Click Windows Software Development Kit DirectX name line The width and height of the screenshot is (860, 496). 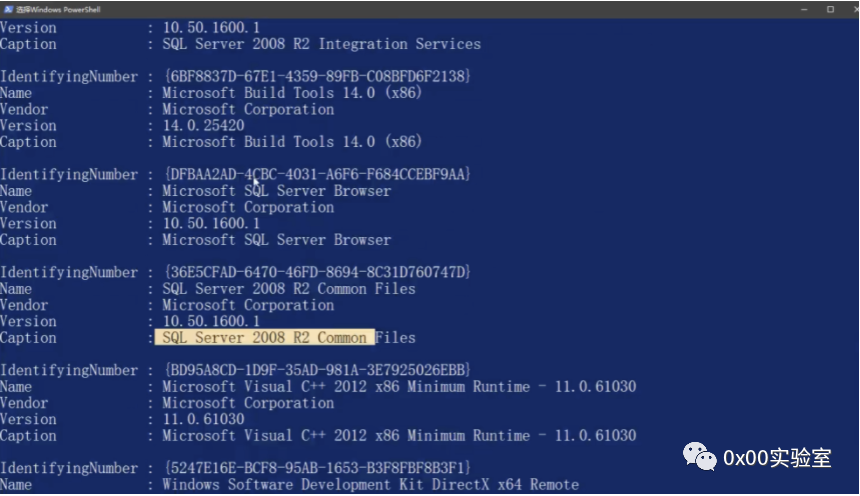pyautogui.click(x=370, y=485)
